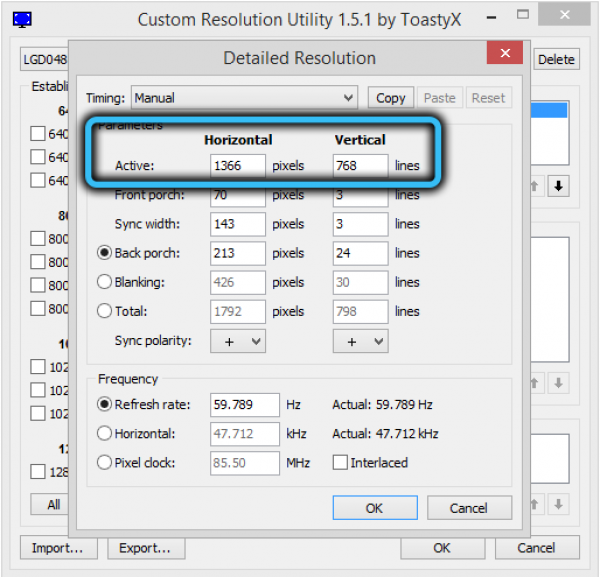Click the black move-down arrow icon
Screen dimensions: 600x577
coord(558,186)
